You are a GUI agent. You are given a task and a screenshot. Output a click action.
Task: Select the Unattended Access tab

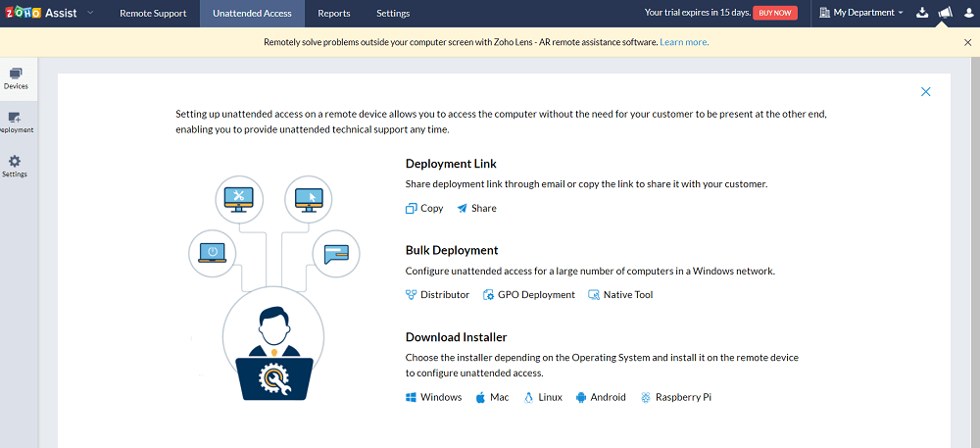pyautogui.click(x=252, y=13)
